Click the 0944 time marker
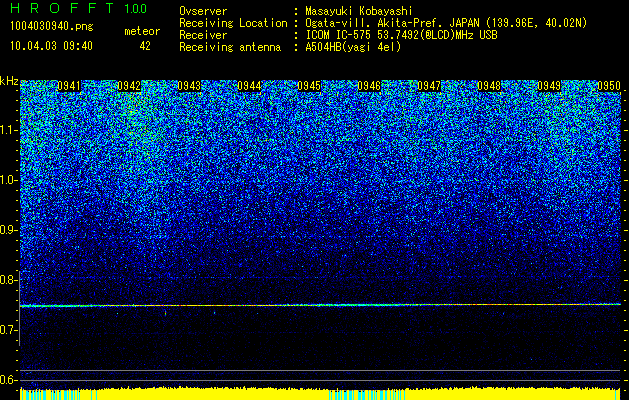 [249, 86]
